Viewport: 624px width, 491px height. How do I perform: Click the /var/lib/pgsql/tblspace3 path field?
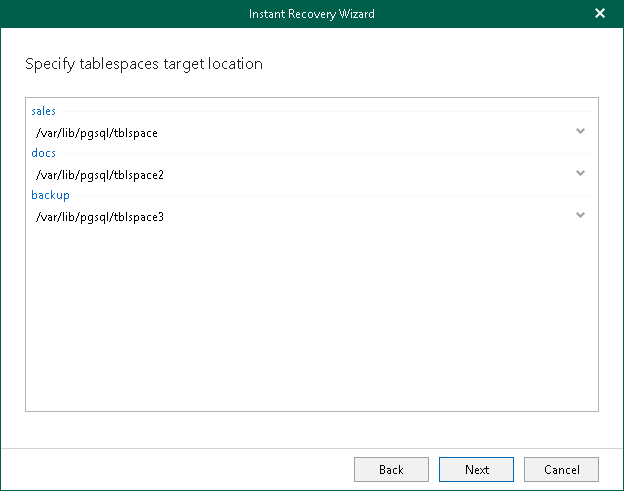(100, 216)
